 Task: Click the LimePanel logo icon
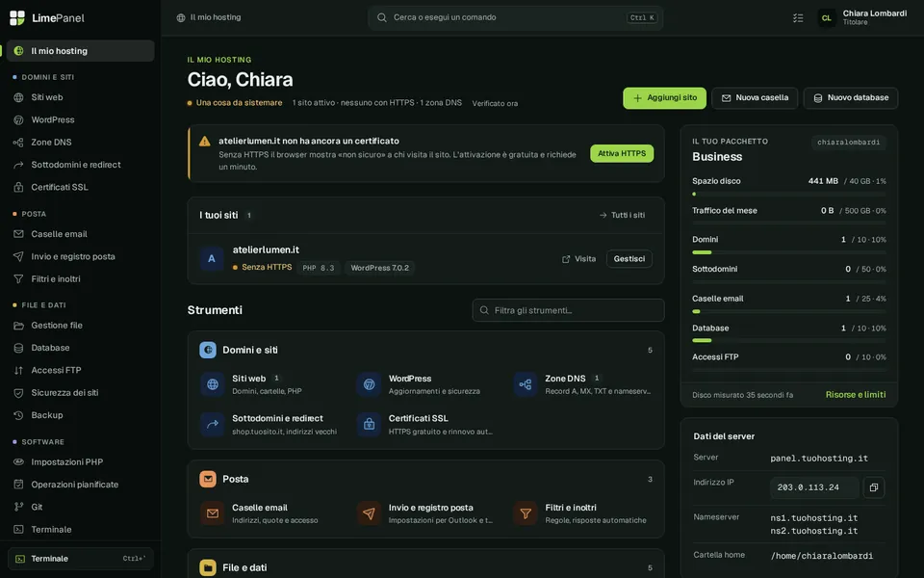point(17,17)
